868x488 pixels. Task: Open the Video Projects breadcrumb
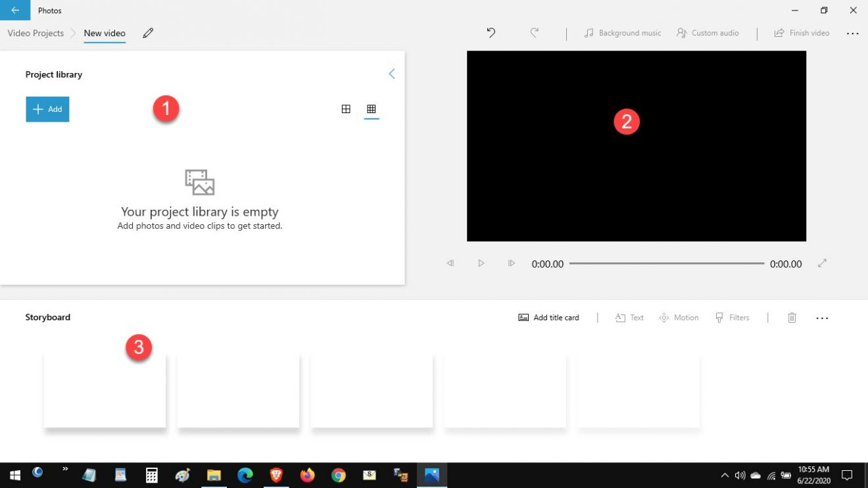36,33
